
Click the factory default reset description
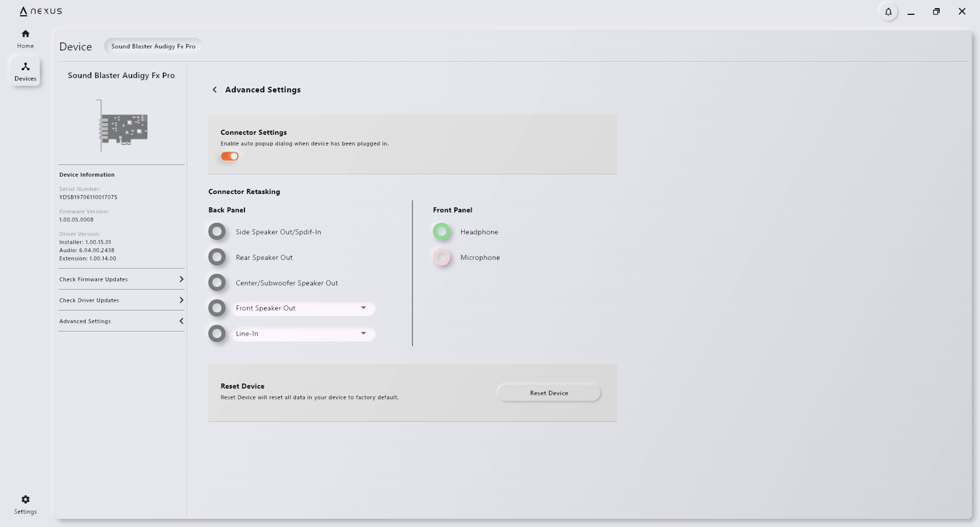click(309, 397)
